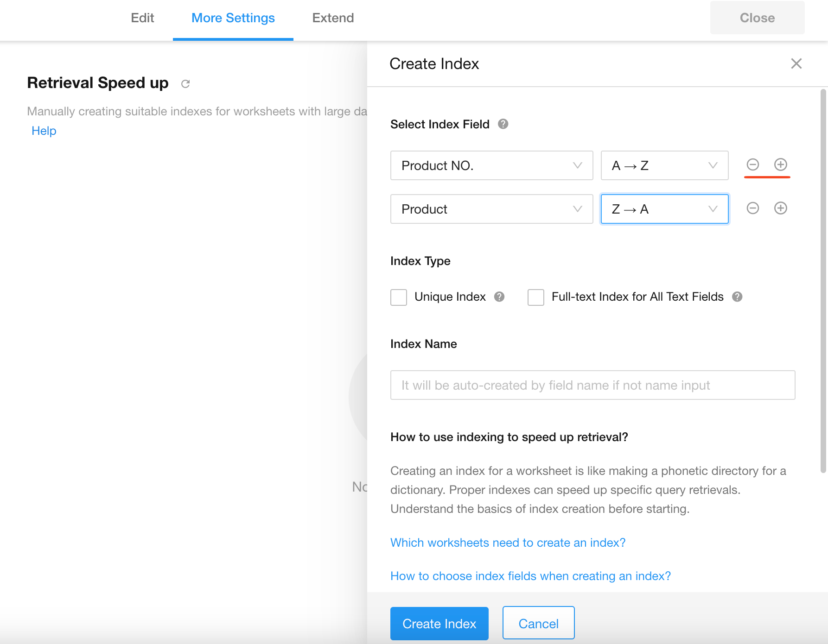Click help icon next to Unique Index
This screenshot has height=644, width=828.
click(499, 297)
